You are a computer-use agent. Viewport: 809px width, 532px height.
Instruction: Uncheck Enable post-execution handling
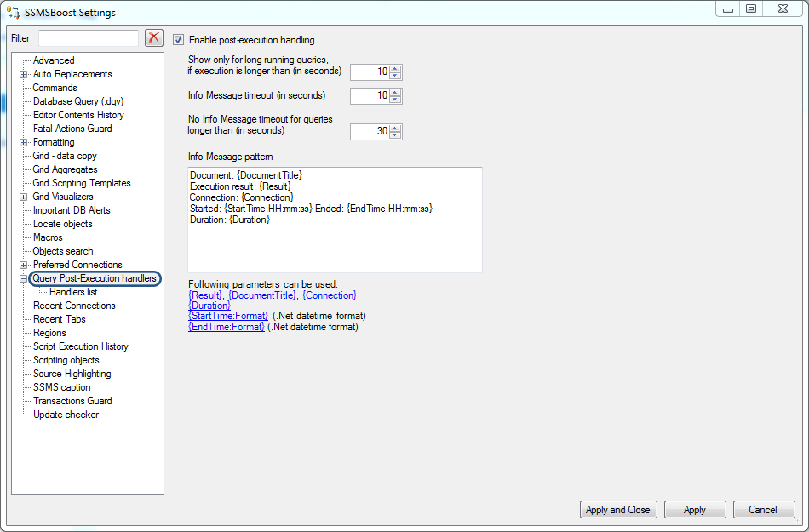click(x=179, y=40)
